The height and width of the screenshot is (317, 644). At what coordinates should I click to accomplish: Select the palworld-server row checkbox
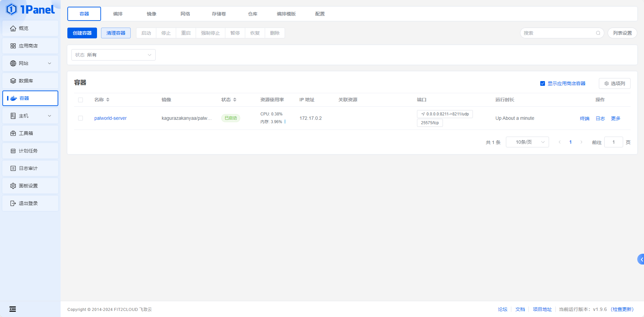pyautogui.click(x=80, y=118)
